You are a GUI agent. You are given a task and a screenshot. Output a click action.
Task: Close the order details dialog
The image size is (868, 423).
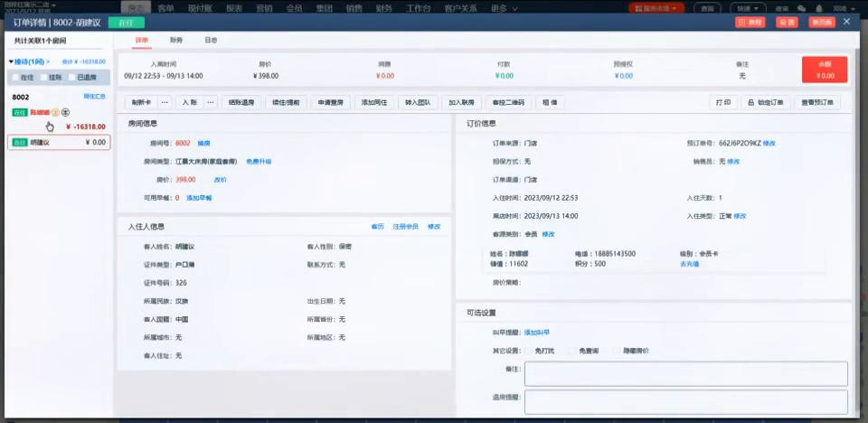pos(846,22)
